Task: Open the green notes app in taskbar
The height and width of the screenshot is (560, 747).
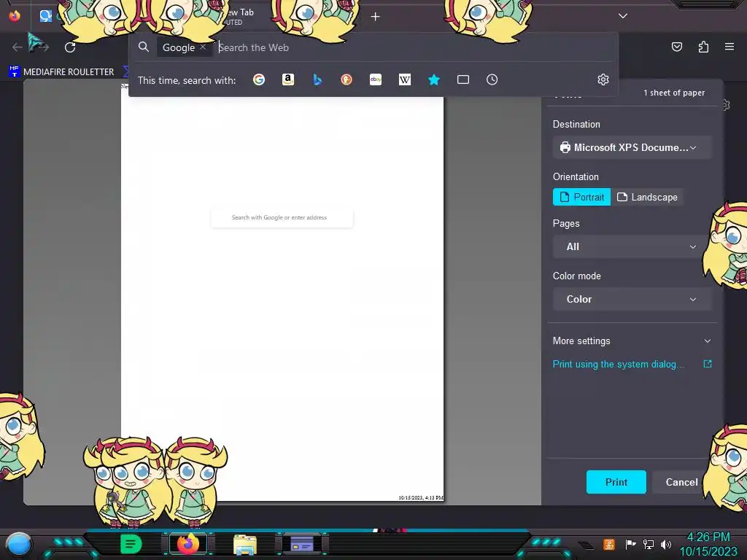Action: tap(131, 544)
